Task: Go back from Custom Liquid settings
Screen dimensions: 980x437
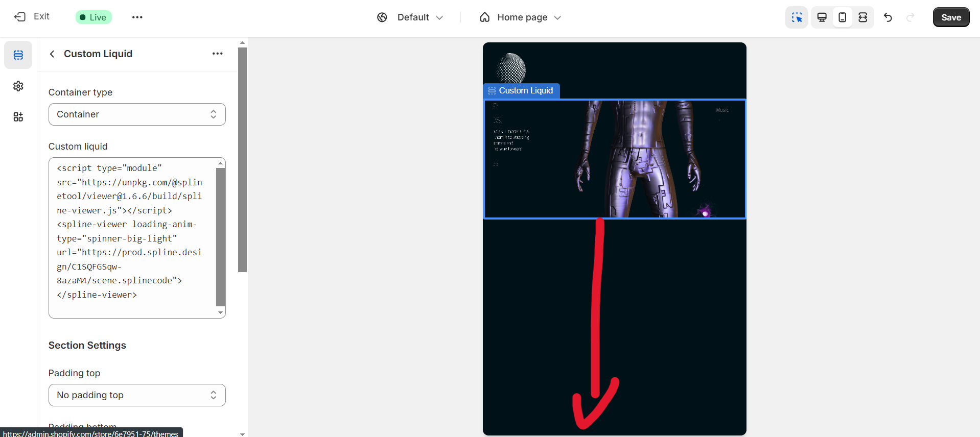Action: pyautogui.click(x=52, y=54)
